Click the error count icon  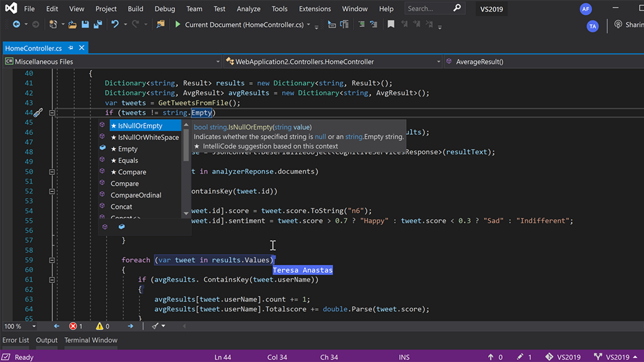tap(73, 326)
